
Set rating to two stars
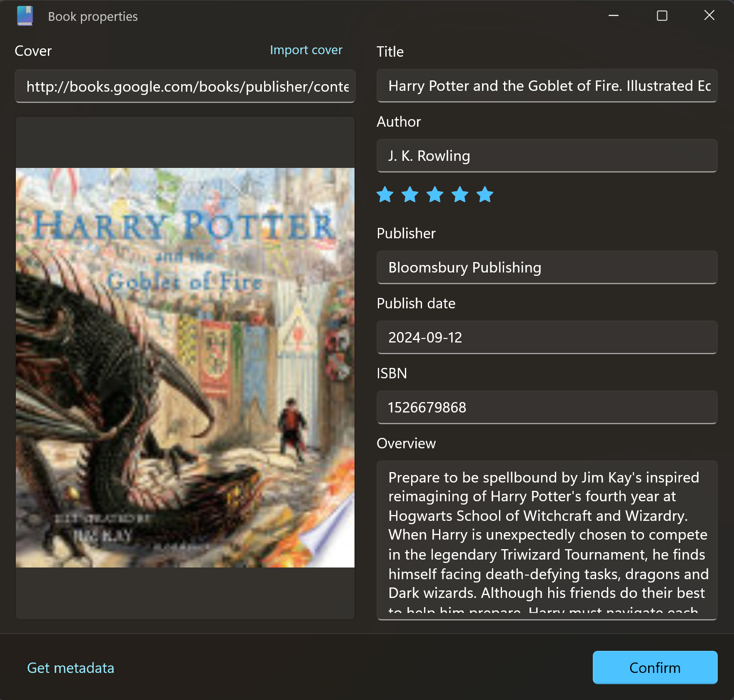(x=410, y=195)
